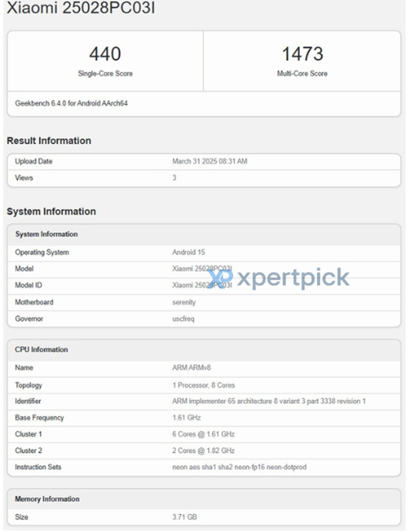Screen dimensions: 411x532
Task: Click the Topology row 1 Processor, 8 Cores
Action: pos(204,385)
